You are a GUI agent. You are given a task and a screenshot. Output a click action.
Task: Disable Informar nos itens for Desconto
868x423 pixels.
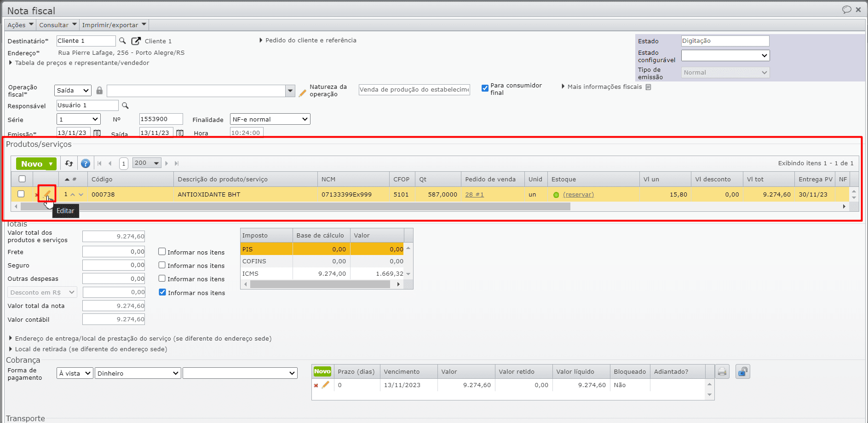pyautogui.click(x=162, y=292)
